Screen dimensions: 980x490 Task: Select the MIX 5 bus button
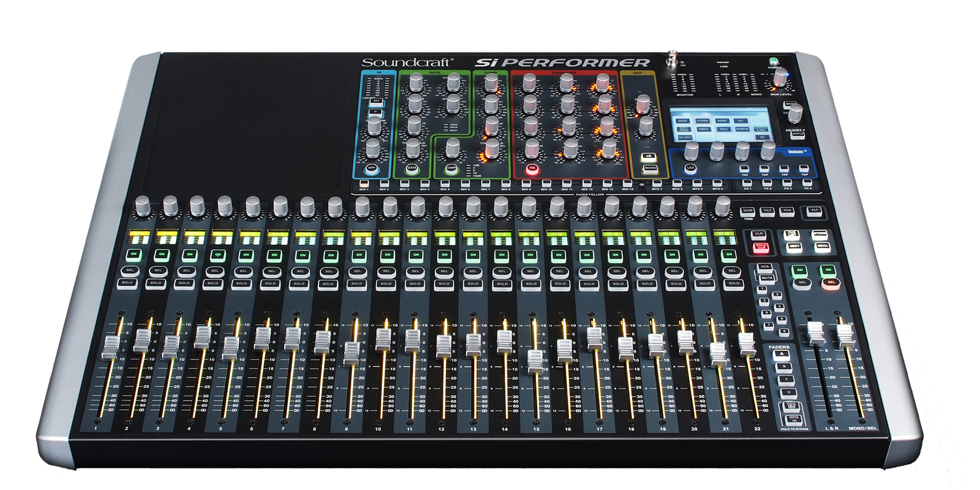pyautogui.click(x=445, y=183)
